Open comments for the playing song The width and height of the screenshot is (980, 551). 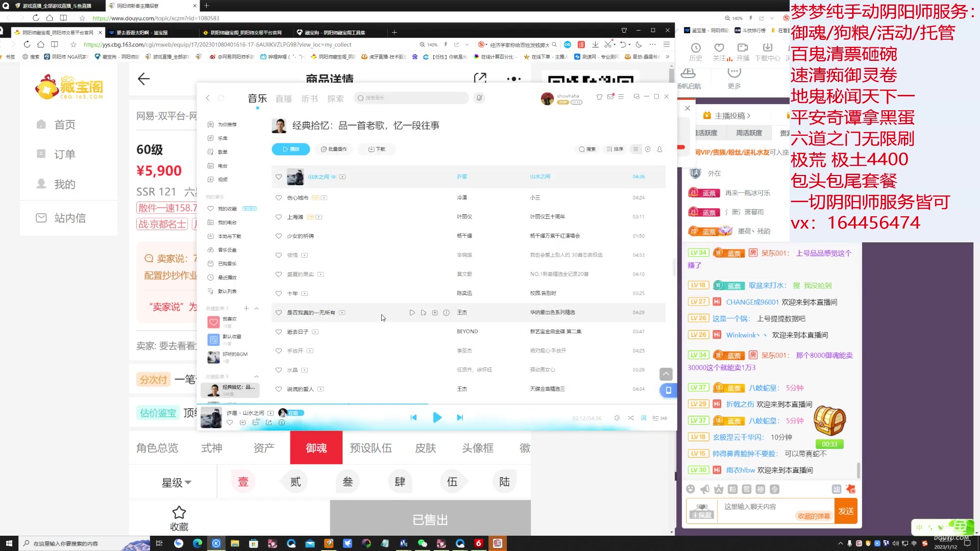coord(256,422)
